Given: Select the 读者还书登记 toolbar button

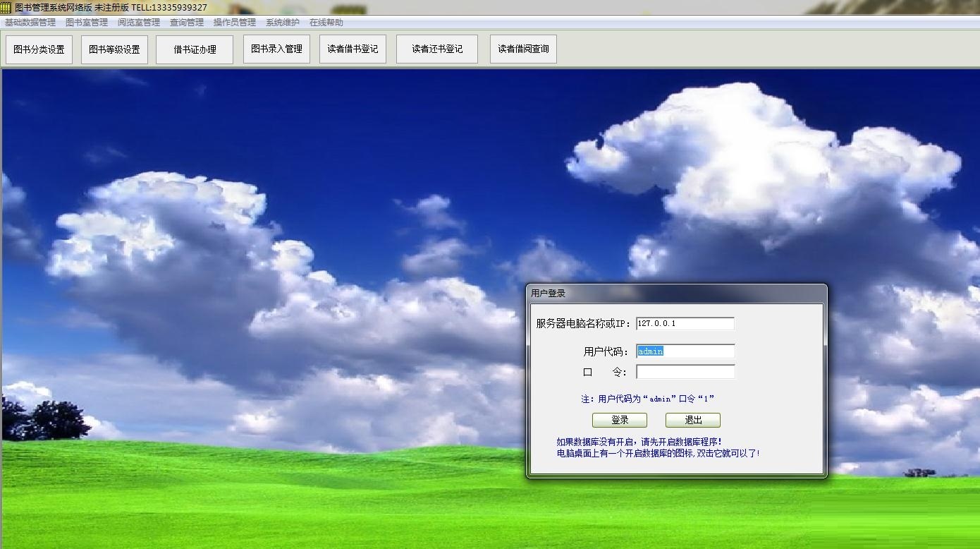Looking at the screenshot, I should 437,49.
